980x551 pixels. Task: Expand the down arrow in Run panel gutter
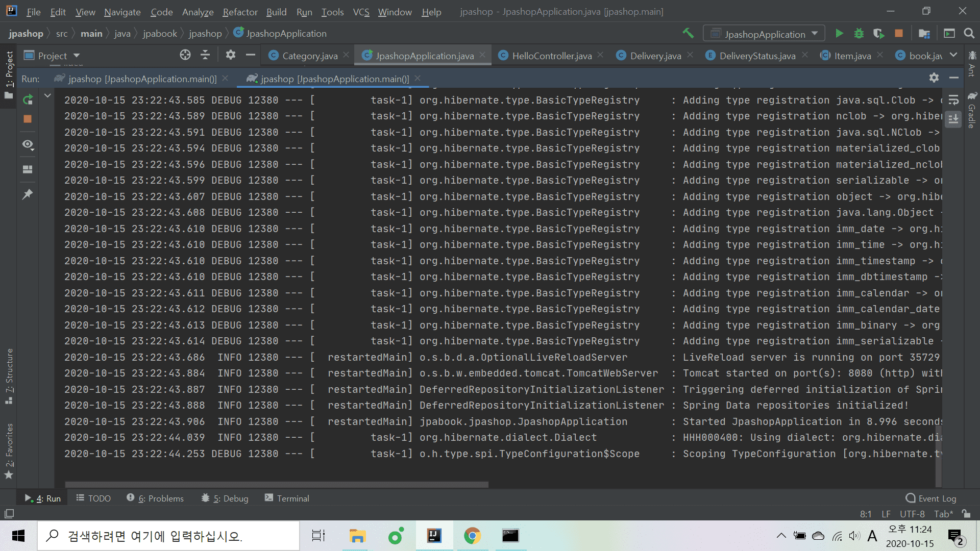(47, 95)
